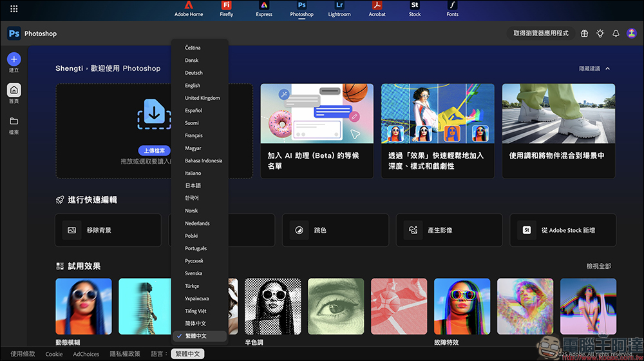Open Lightroom from the top bar
Viewport: 644px width, 361px height.
[339, 9]
